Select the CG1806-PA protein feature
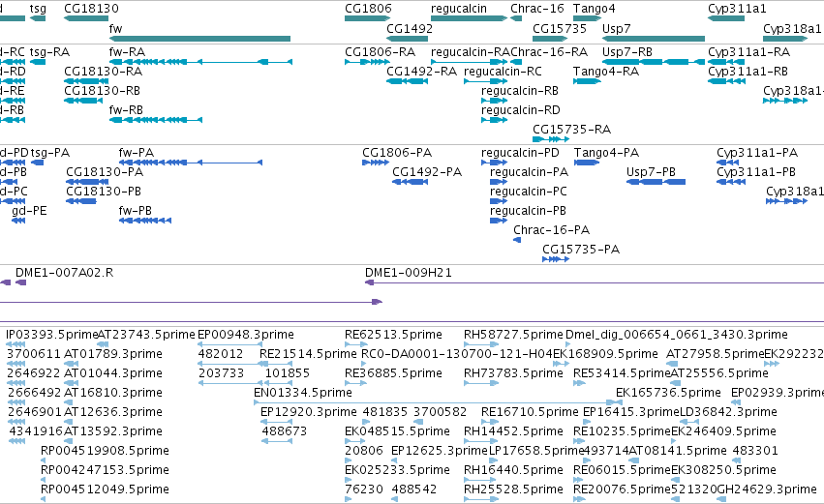The height and width of the screenshot is (504, 824). [376, 163]
